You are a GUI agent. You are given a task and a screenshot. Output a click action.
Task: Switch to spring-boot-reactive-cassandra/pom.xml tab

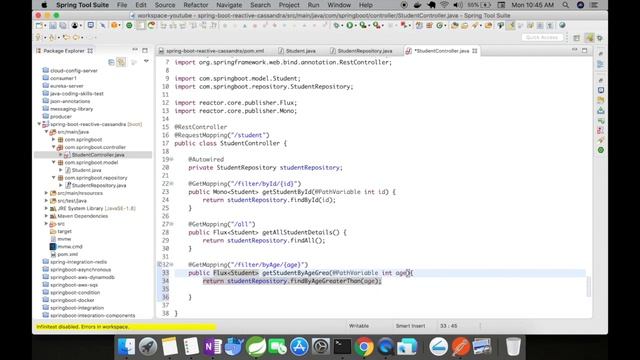click(x=211, y=51)
